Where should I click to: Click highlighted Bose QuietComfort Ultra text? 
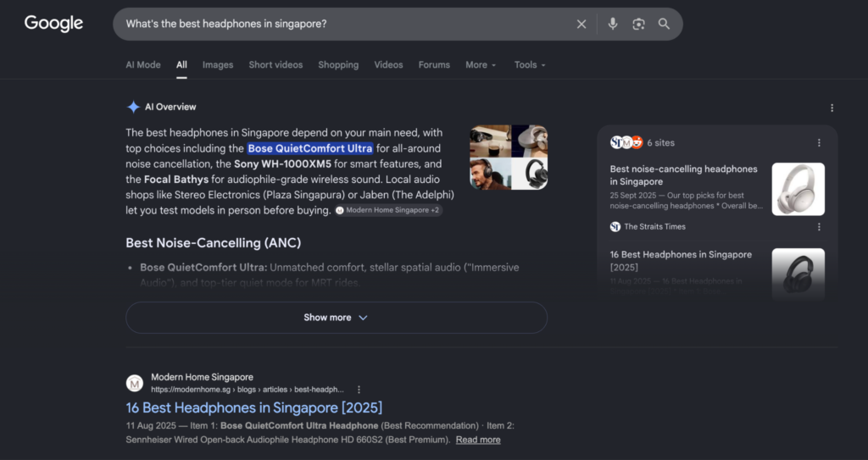click(310, 148)
